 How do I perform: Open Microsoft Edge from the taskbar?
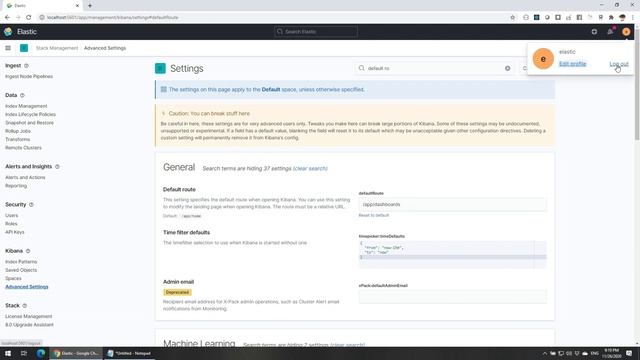pyautogui.click(x=40, y=353)
